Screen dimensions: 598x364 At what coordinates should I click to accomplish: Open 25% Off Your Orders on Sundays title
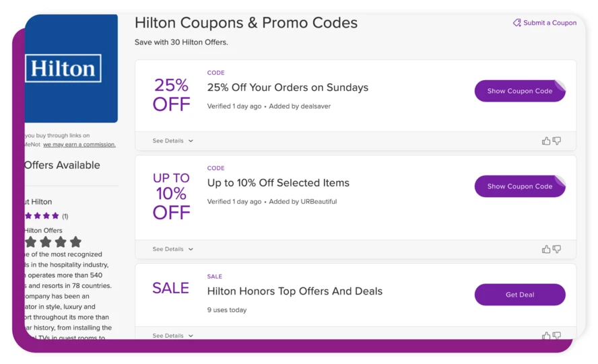288,87
